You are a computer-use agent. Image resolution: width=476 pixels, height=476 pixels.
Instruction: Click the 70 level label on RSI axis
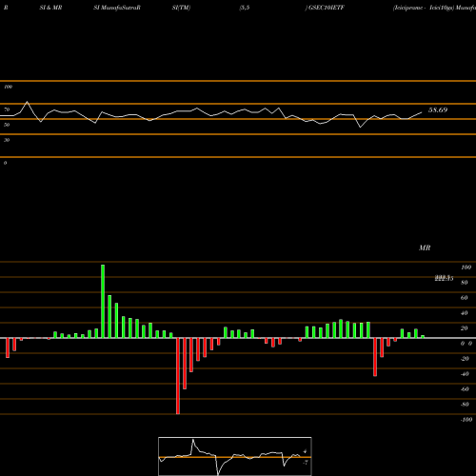coord(7,109)
